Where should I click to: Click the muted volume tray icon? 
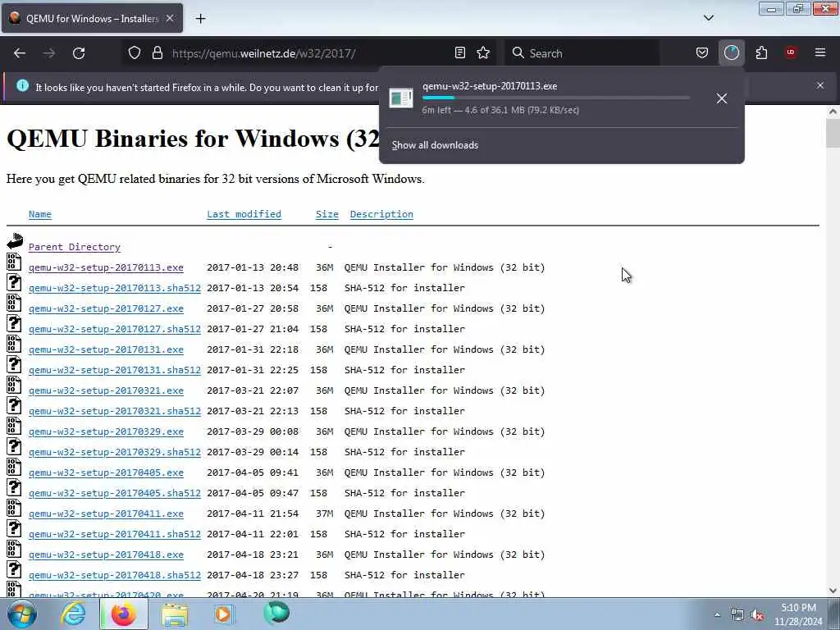coord(757,615)
